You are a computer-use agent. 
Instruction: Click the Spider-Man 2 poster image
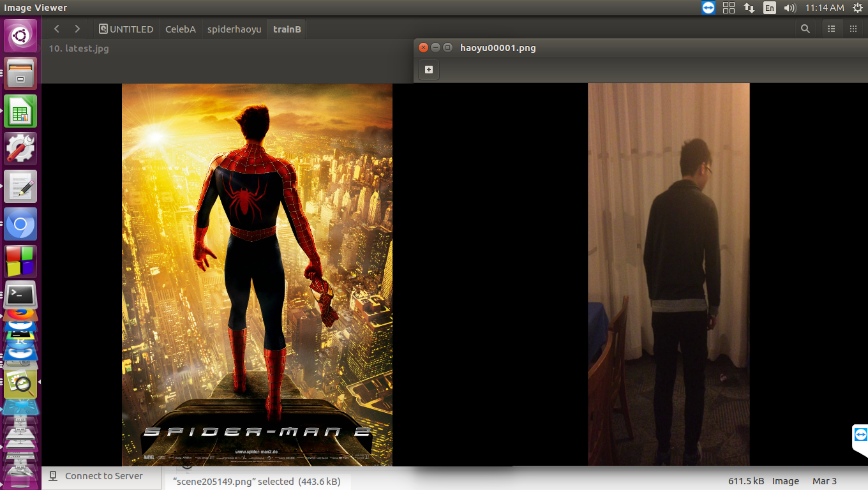point(257,274)
